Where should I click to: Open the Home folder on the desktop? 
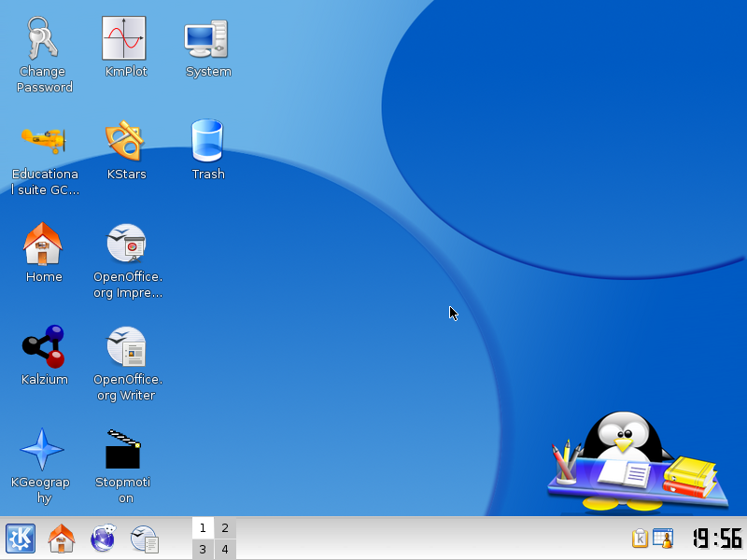pyautogui.click(x=43, y=244)
